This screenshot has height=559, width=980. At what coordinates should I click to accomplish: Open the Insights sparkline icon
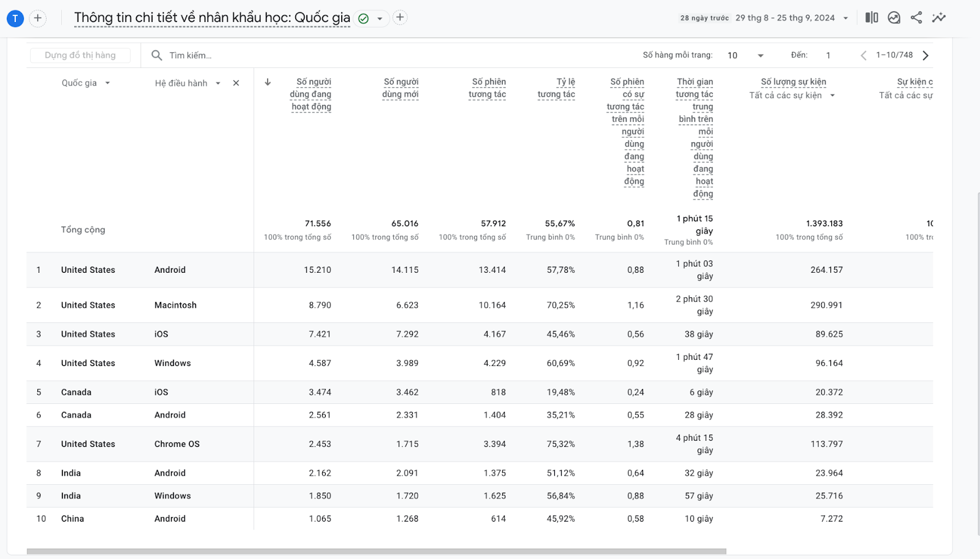938,18
